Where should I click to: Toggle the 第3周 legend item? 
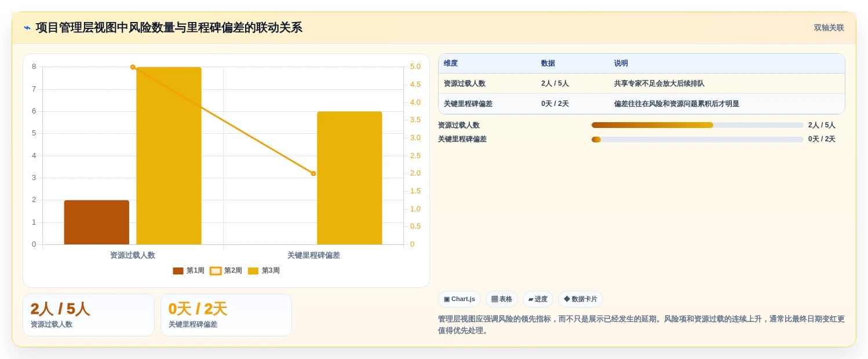264,270
